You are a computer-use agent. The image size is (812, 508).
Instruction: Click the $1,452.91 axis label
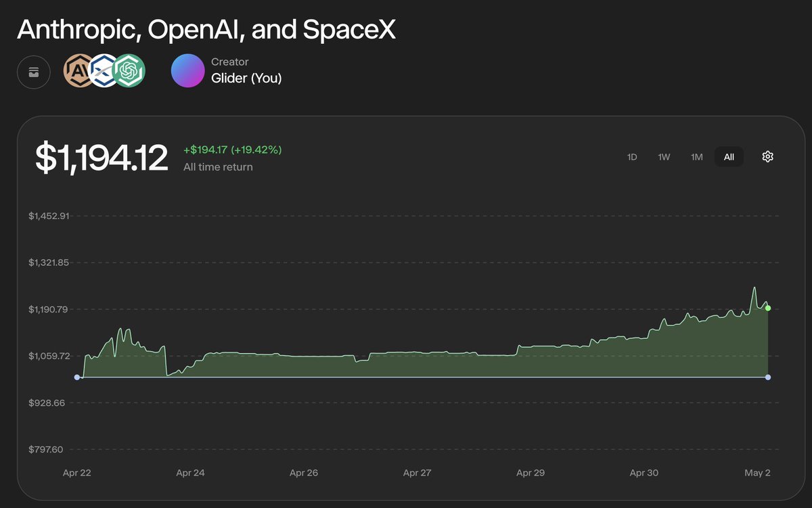pos(49,216)
